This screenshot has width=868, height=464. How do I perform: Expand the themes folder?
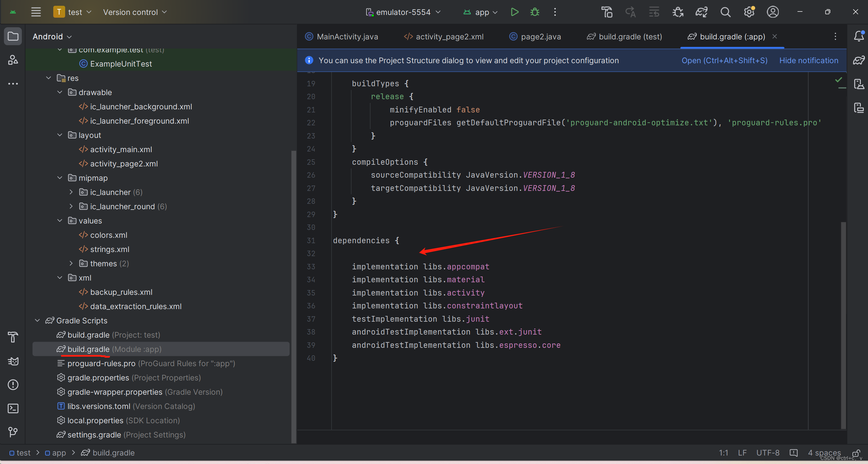click(x=71, y=263)
